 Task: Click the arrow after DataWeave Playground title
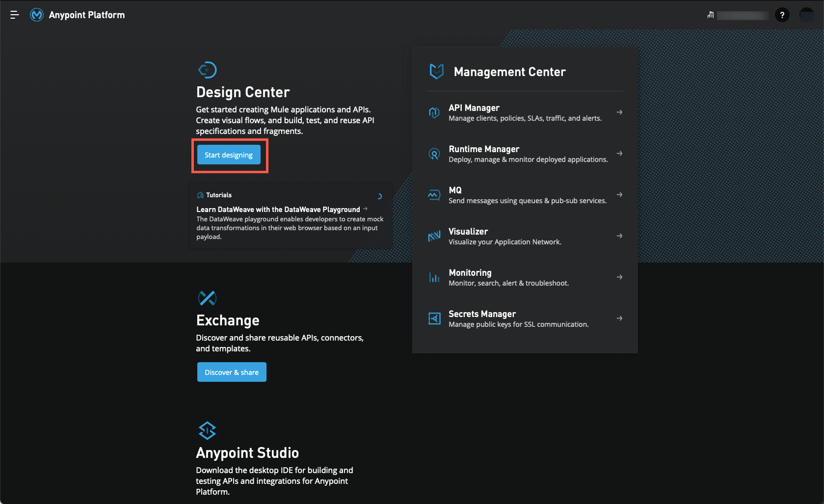pyautogui.click(x=365, y=209)
